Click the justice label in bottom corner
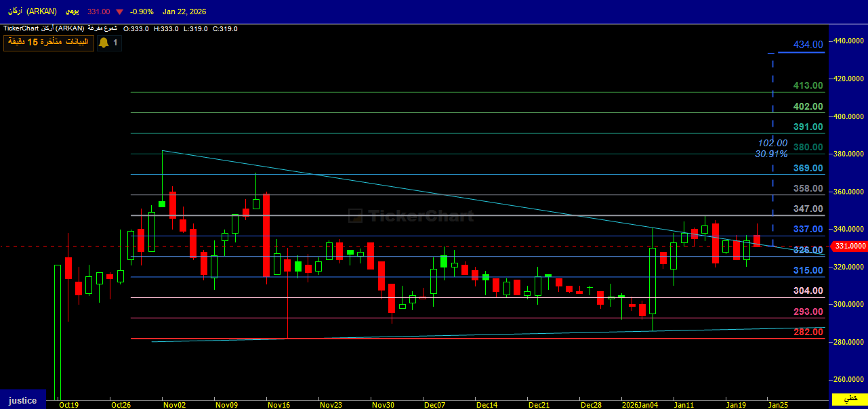 click(x=23, y=400)
